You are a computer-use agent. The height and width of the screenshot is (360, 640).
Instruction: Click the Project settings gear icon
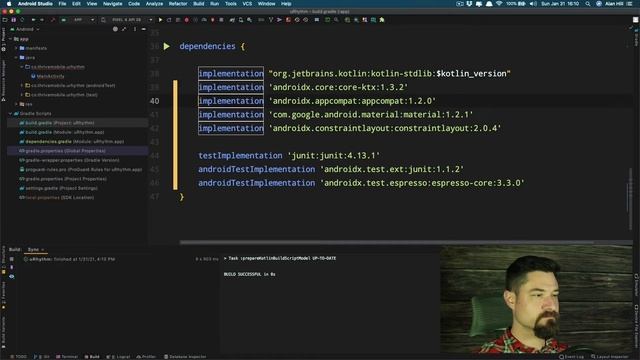tap(134, 29)
